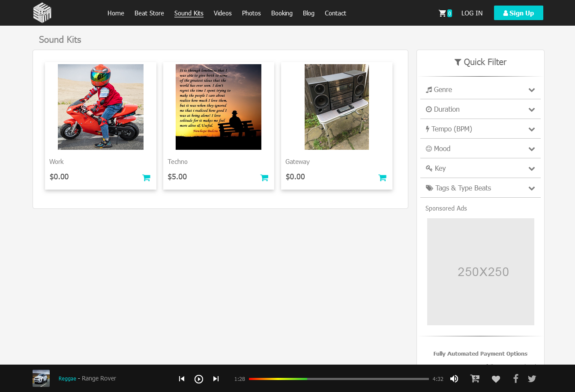The image size is (575, 392).
Task: Click the Range Rover track cover thumbnail
Action: point(41,378)
